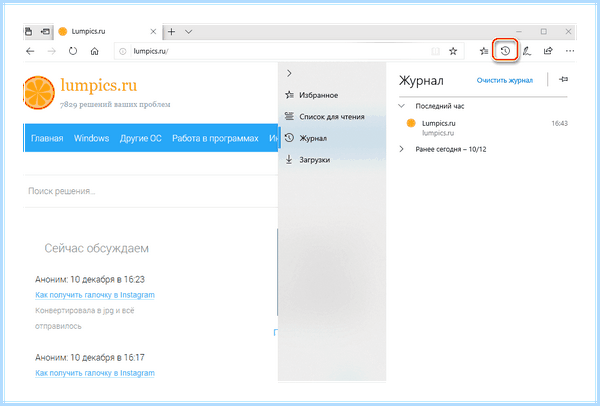This screenshot has height=406, width=600.
Task: Select Избранное in hub sidebar
Action: click(x=332, y=95)
